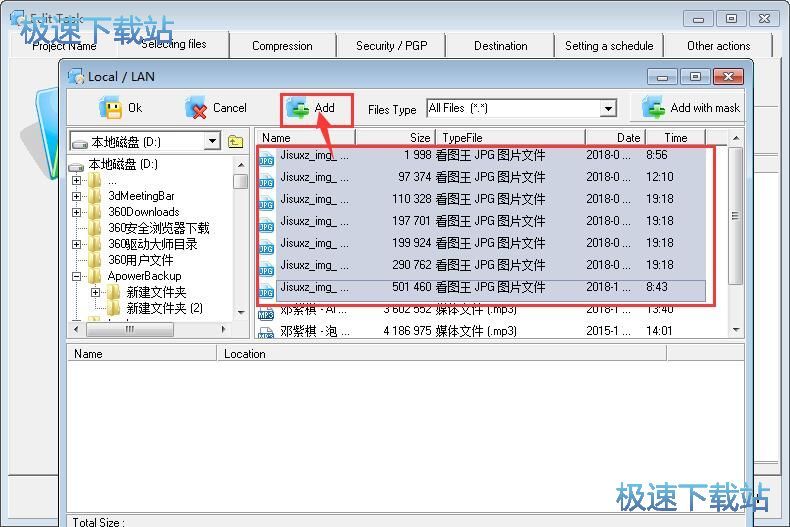Click the Name header in selected list
This screenshot has height=527, width=790.
pyautogui.click(x=142, y=354)
